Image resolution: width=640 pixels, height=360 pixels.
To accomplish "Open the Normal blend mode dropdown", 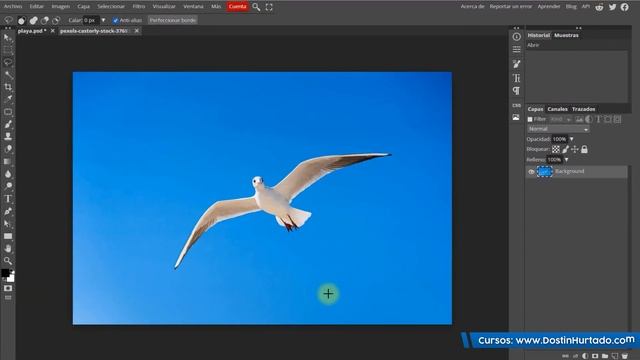I will pos(558,129).
